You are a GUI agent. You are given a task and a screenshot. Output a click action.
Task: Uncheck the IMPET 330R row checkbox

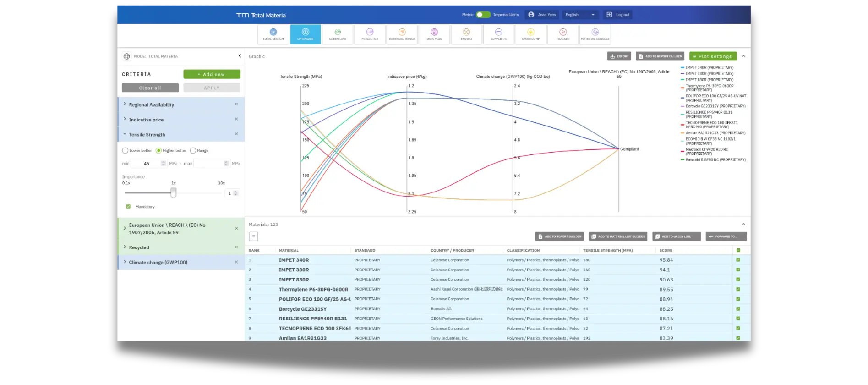(x=738, y=269)
